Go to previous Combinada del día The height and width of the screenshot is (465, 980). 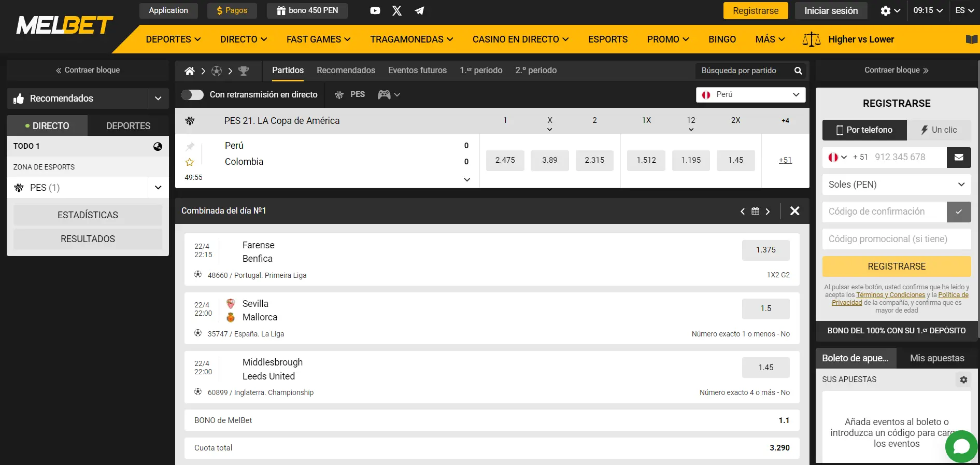point(743,212)
